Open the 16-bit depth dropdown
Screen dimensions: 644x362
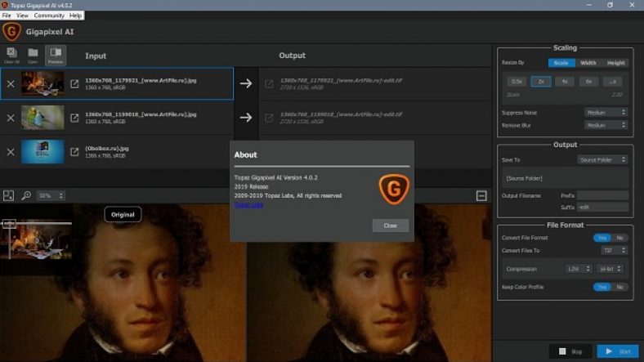tap(610, 269)
